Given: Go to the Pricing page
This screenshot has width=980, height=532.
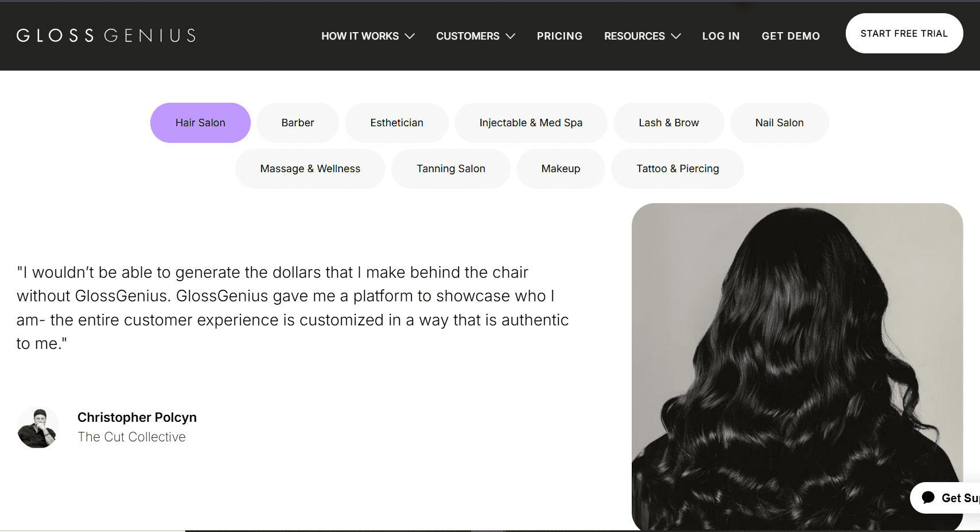Looking at the screenshot, I should point(559,36).
